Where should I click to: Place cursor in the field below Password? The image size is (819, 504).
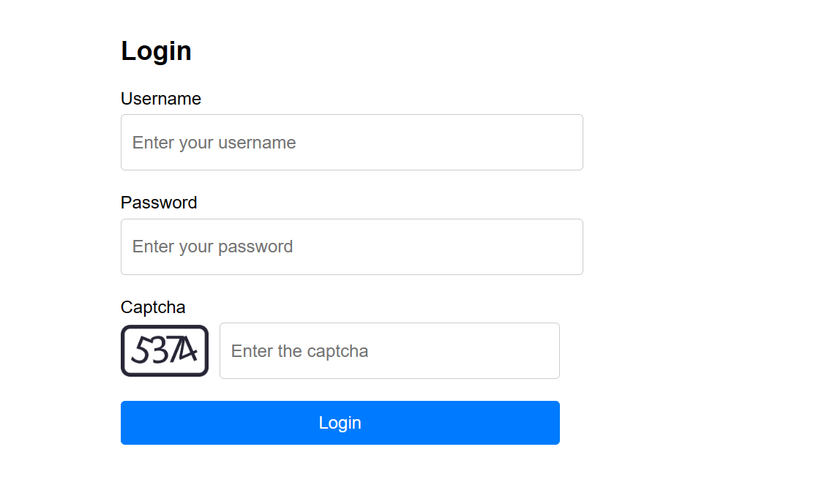point(351,247)
